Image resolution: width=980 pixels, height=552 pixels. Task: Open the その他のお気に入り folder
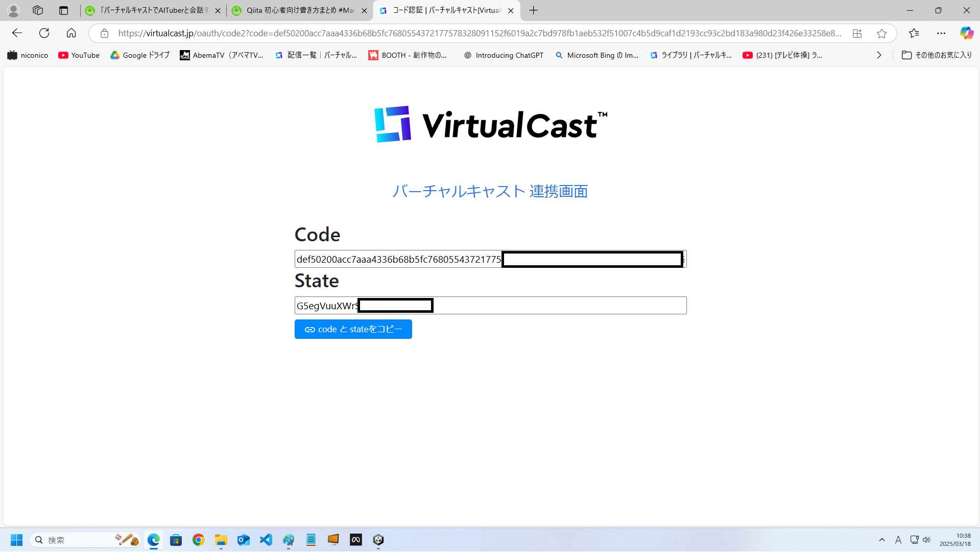point(937,55)
